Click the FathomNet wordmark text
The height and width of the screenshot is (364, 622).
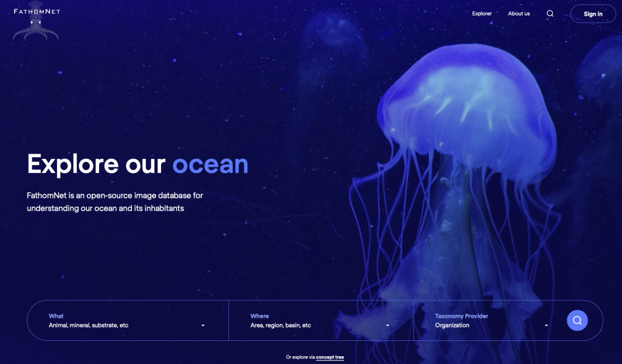click(37, 11)
